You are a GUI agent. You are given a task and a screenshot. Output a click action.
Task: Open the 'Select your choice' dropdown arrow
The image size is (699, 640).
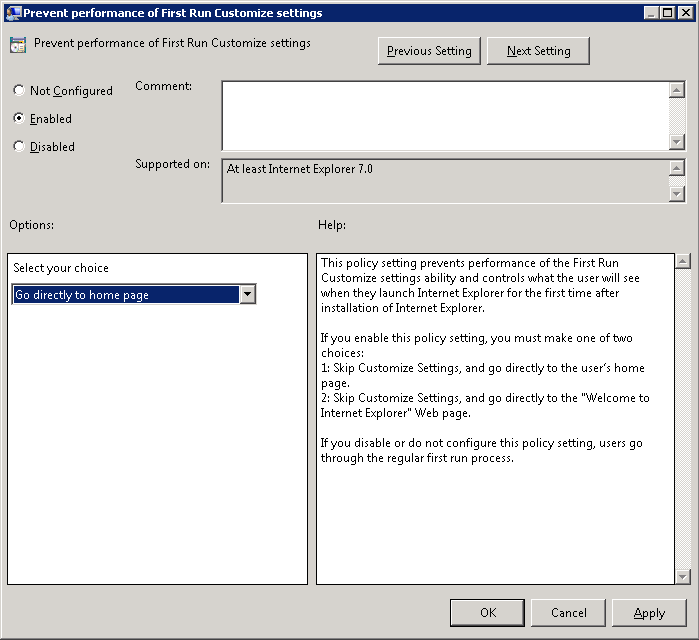click(247, 294)
